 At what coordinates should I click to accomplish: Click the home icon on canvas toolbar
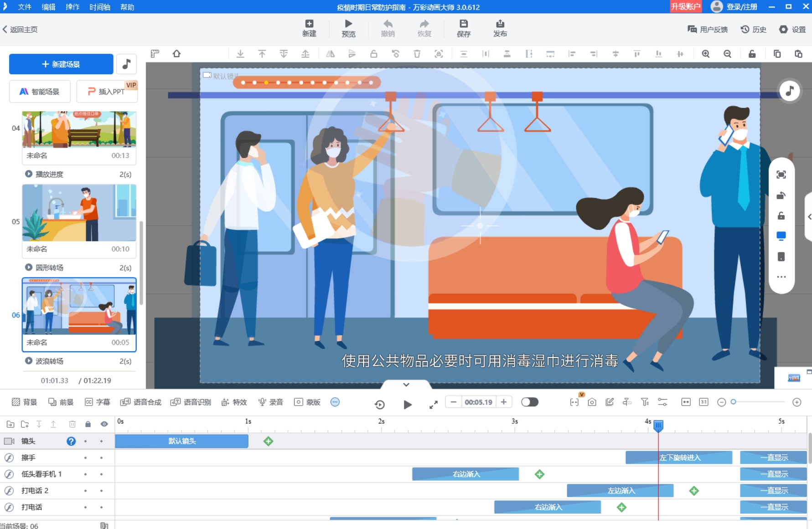[x=176, y=54]
